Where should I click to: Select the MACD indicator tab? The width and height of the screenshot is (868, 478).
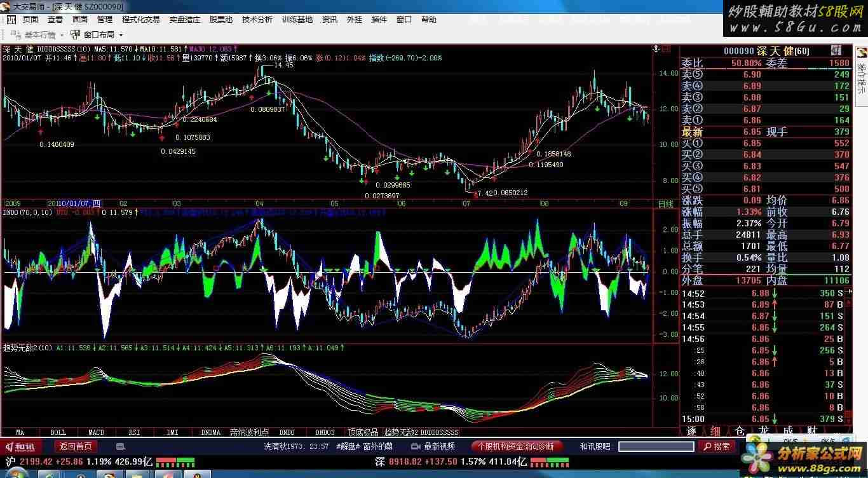96,432
